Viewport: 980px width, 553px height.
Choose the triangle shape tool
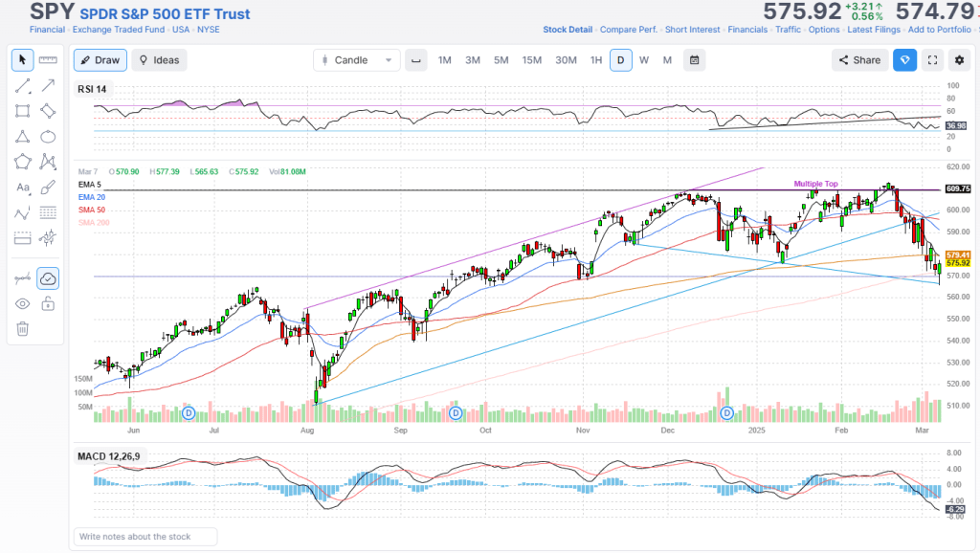click(x=23, y=137)
